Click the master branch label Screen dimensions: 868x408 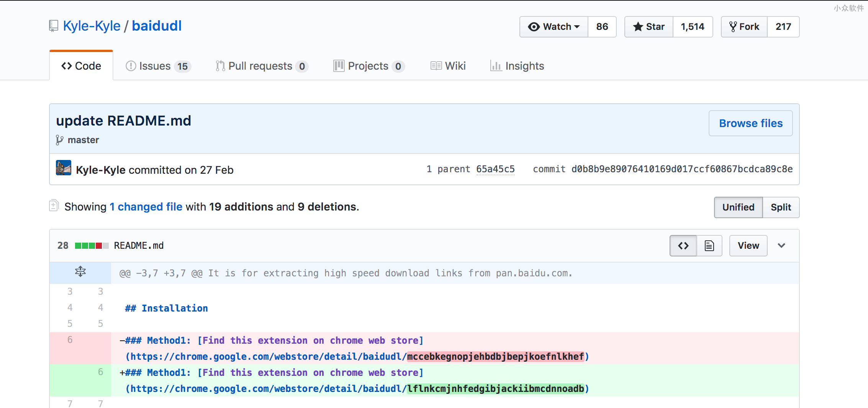(x=83, y=140)
